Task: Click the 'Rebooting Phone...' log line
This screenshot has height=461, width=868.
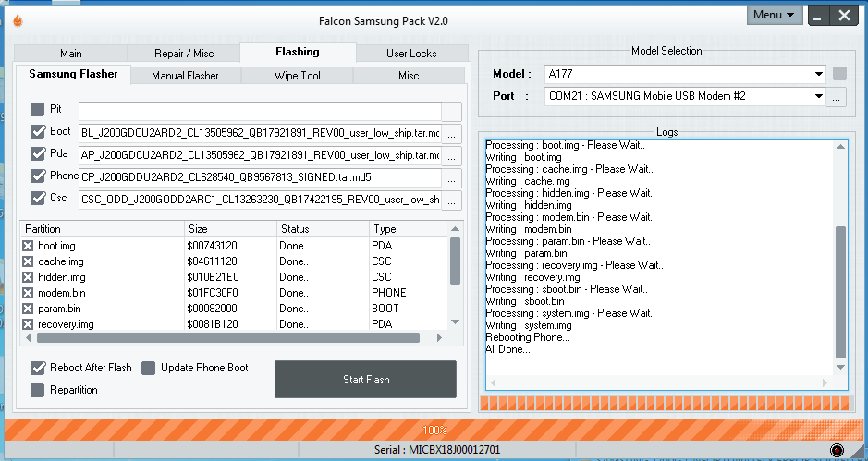Action: (x=528, y=337)
